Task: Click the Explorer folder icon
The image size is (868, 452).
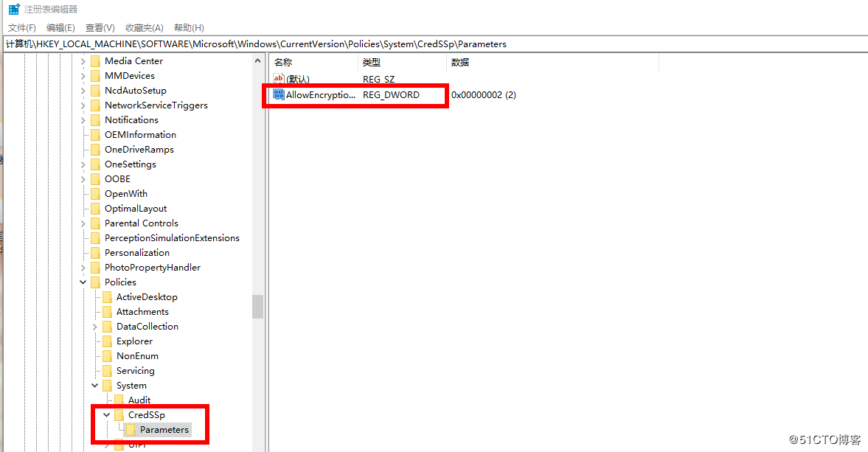Action: 107,341
